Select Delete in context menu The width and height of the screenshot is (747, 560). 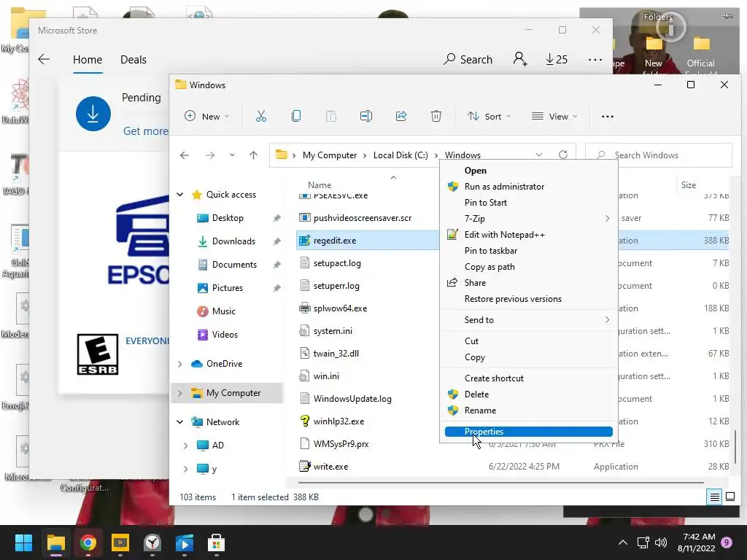pyautogui.click(x=529, y=394)
